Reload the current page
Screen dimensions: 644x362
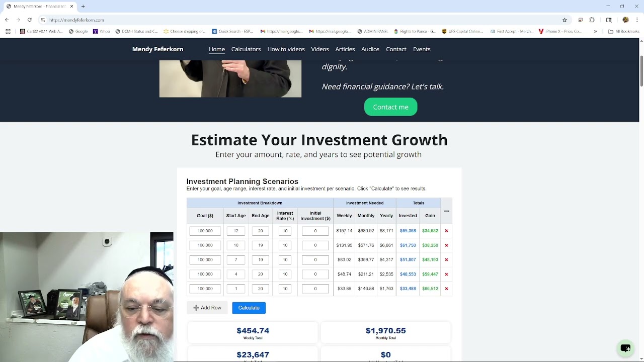(x=30, y=20)
